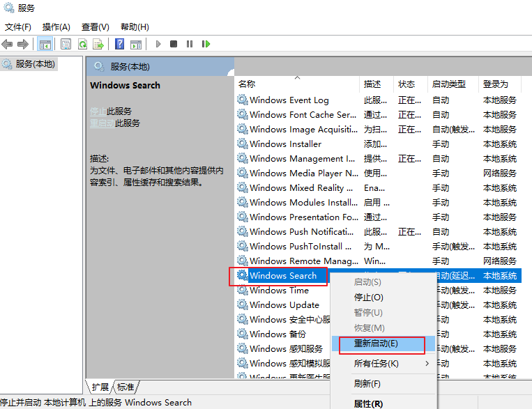
Task: Click the gear icon of Windows Update
Action: (x=242, y=304)
